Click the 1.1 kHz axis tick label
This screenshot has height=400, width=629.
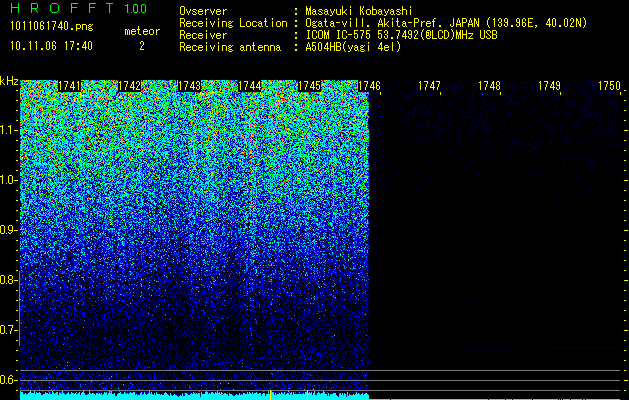pyautogui.click(x=9, y=131)
